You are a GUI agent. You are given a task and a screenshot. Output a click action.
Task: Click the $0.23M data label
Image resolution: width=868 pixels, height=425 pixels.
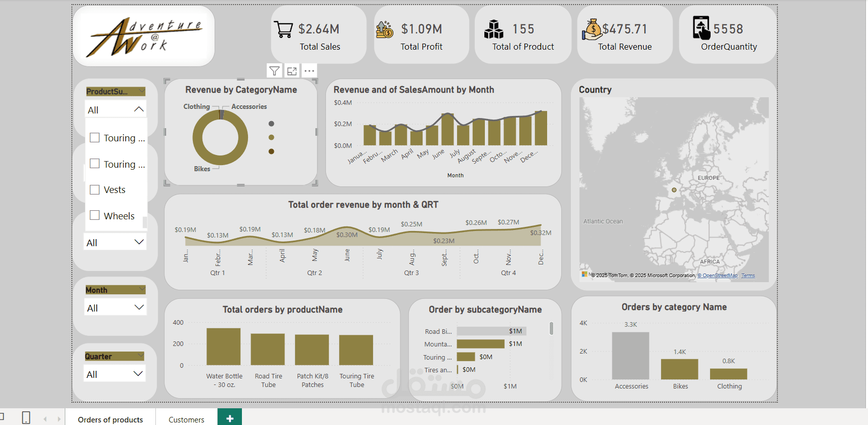click(444, 241)
